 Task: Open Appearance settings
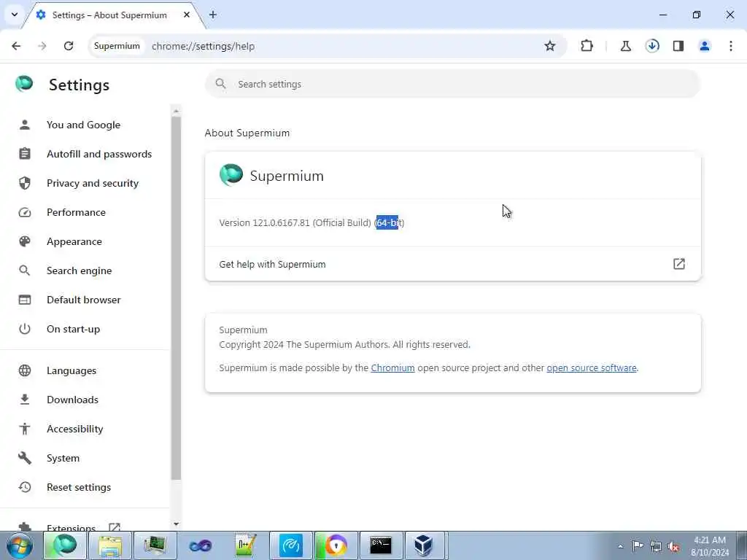tap(85, 241)
